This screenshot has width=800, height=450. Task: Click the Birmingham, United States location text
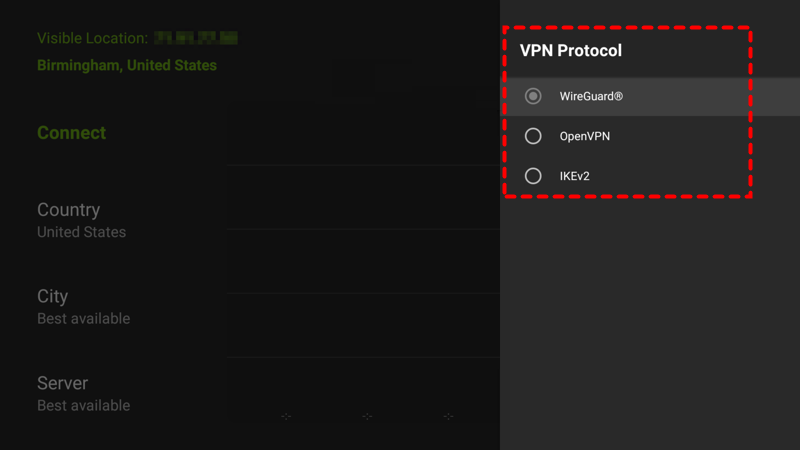point(126,65)
